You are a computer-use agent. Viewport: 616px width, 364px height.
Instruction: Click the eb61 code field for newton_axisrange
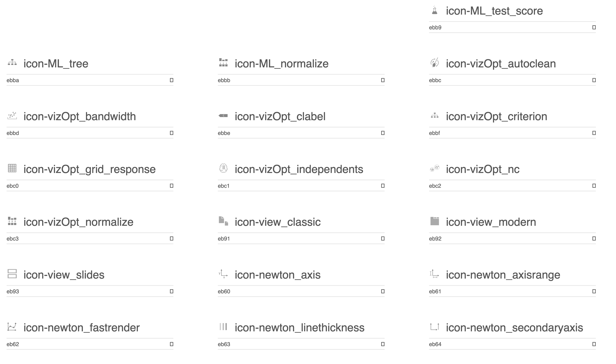click(x=512, y=291)
